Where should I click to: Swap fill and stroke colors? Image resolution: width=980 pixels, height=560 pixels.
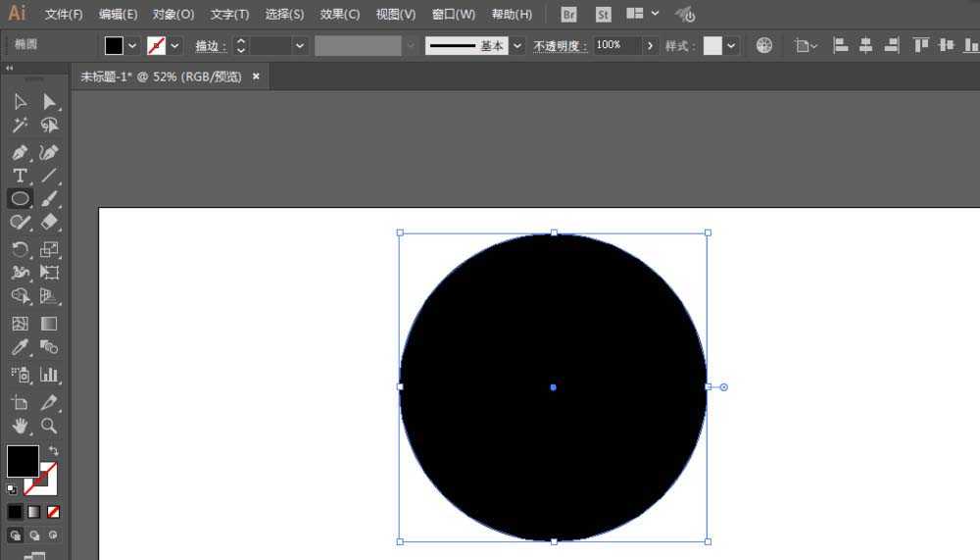click(53, 450)
